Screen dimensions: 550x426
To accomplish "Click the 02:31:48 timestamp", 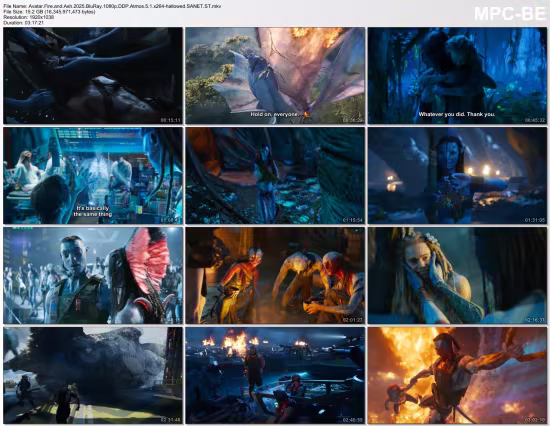I will point(170,420).
